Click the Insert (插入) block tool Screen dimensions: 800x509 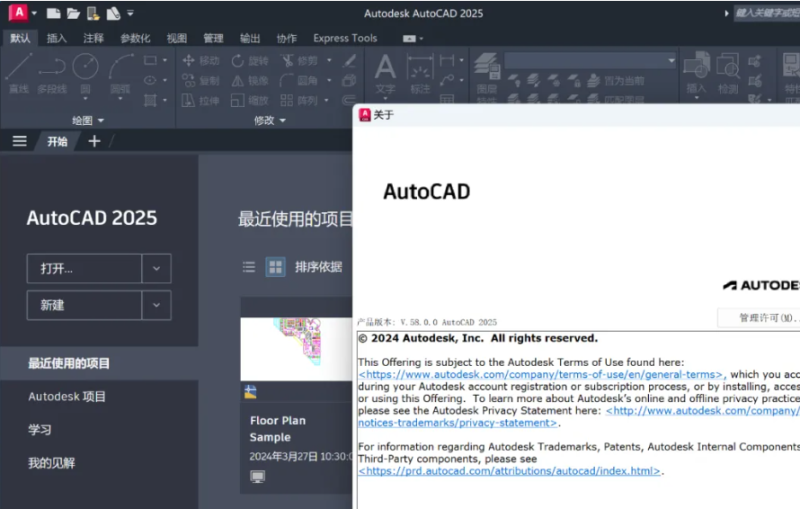point(696,74)
